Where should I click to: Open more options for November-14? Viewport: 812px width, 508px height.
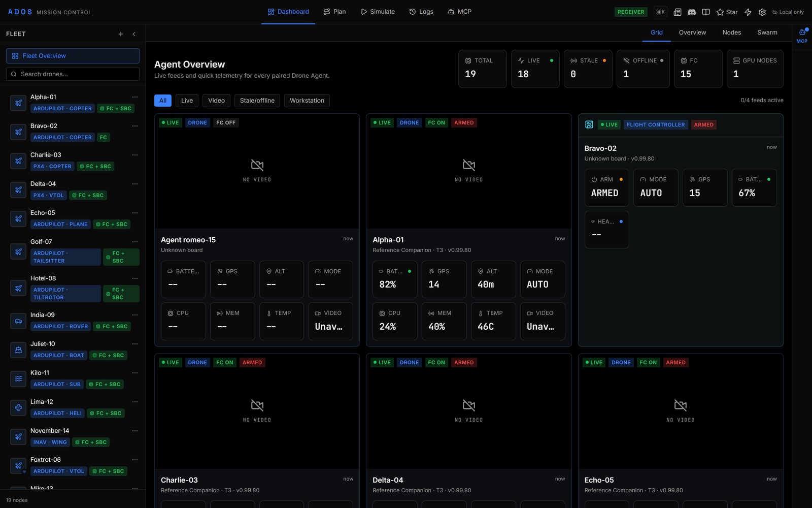point(135,431)
